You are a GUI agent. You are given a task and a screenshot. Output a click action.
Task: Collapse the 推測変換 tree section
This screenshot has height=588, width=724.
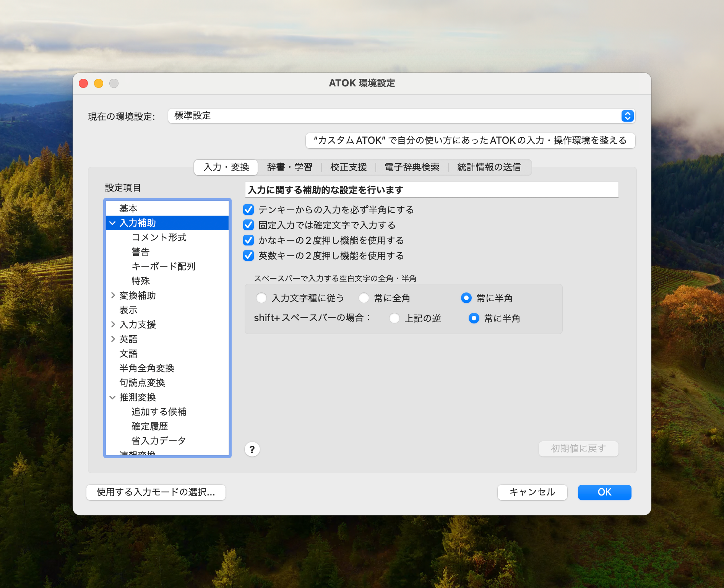113,397
